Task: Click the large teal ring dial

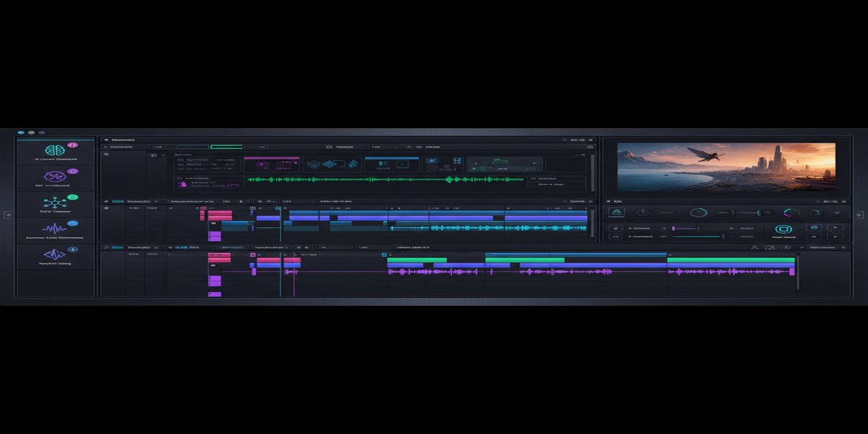Action: click(698, 213)
